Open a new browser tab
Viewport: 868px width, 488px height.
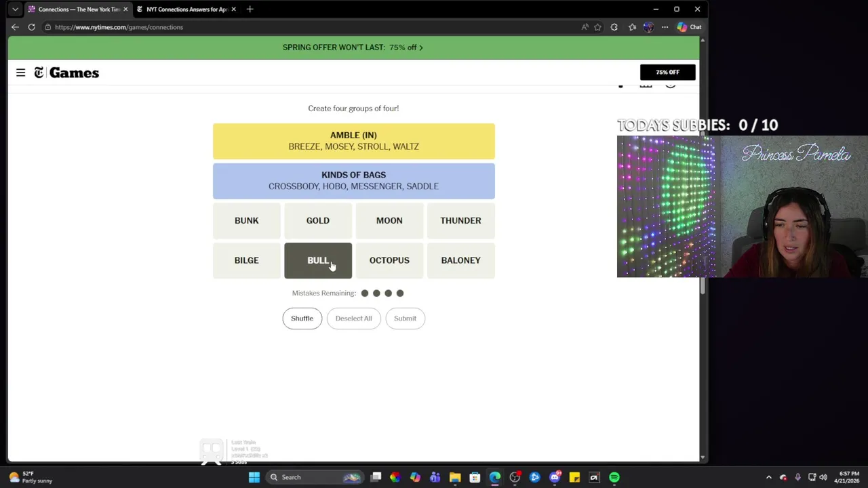pos(250,9)
